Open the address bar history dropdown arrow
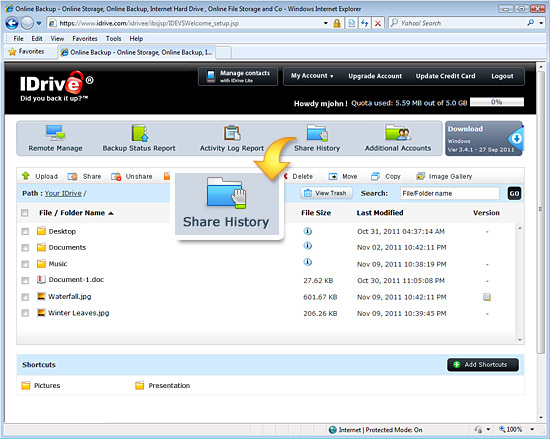 (x=326, y=23)
